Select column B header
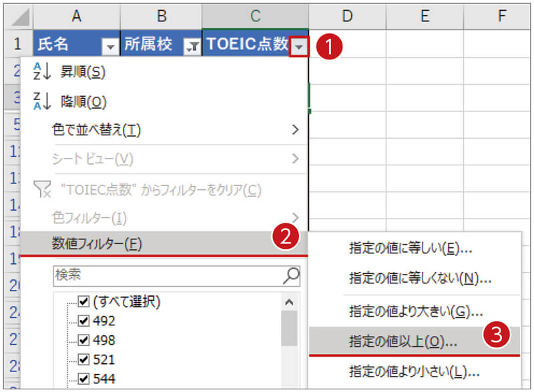 coord(162,16)
